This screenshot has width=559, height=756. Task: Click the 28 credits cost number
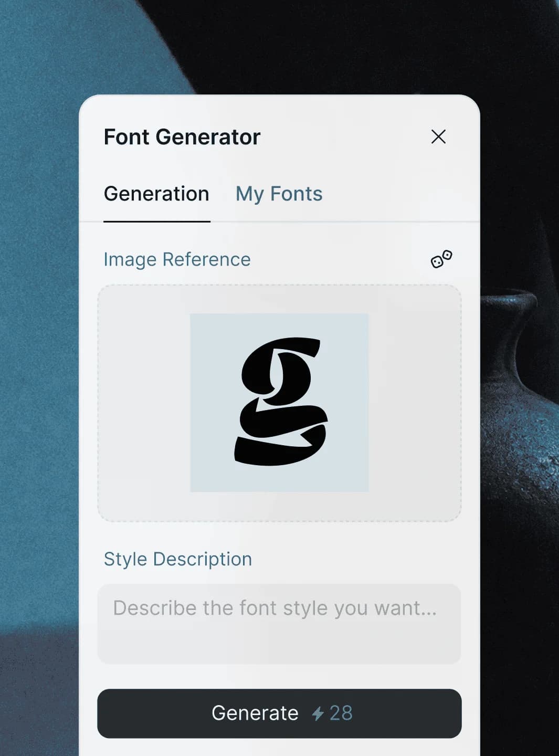coord(341,713)
